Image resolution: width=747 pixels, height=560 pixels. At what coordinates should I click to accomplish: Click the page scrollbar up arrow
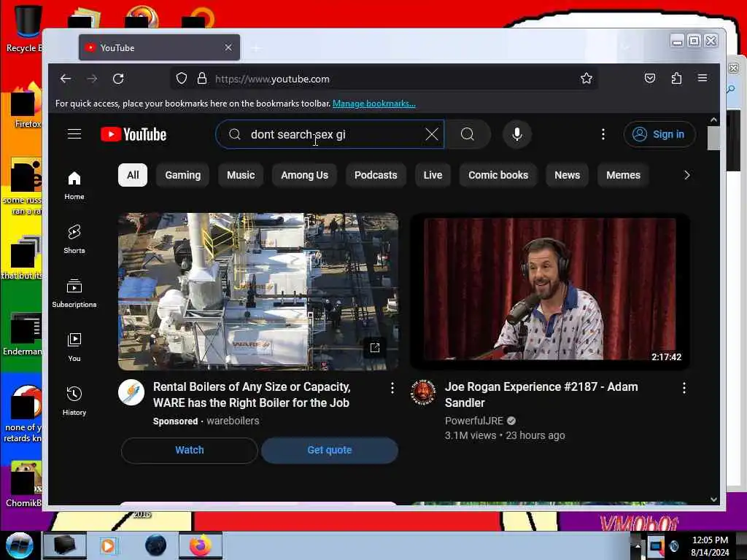(713, 120)
